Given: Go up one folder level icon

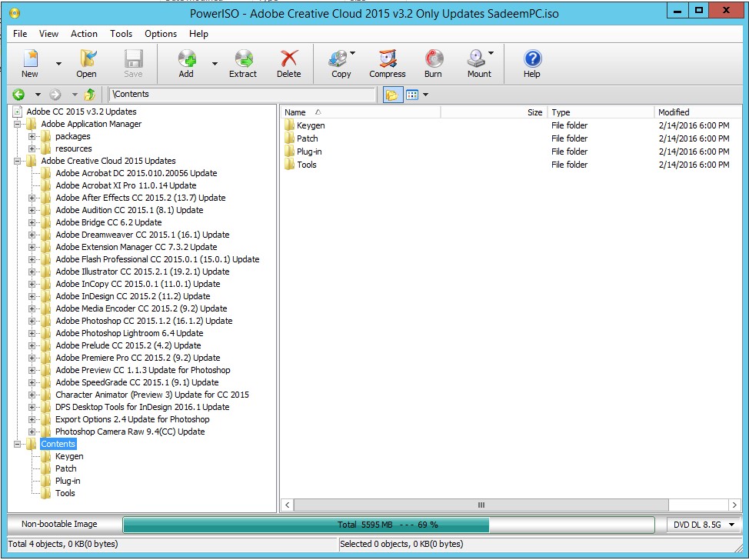Looking at the screenshot, I should 90,95.
